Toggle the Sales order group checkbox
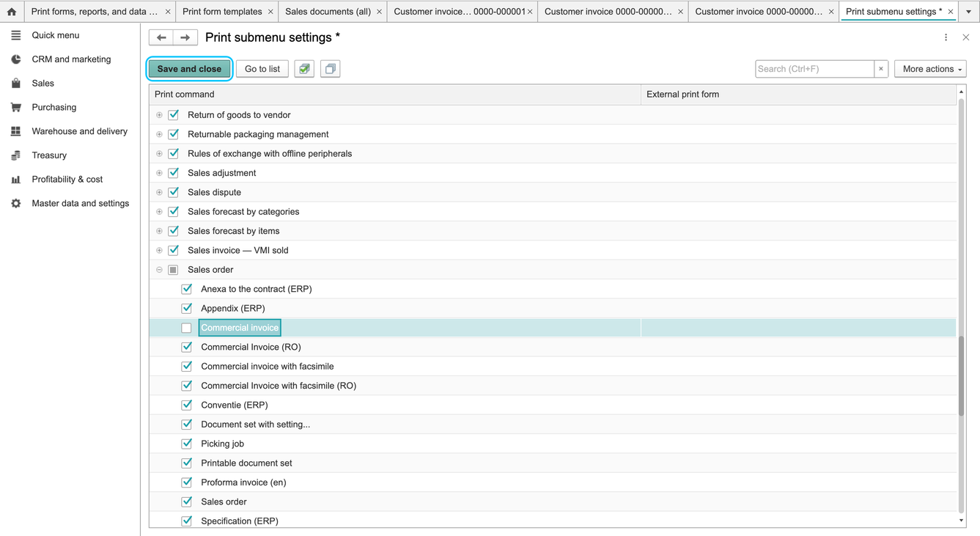This screenshot has height=536, width=980. 174,270
